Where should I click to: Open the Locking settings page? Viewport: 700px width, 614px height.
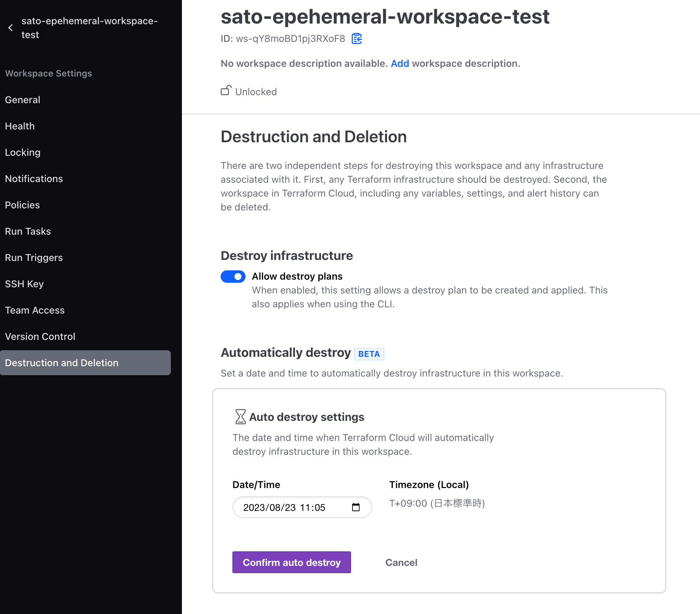coord(22,152)
